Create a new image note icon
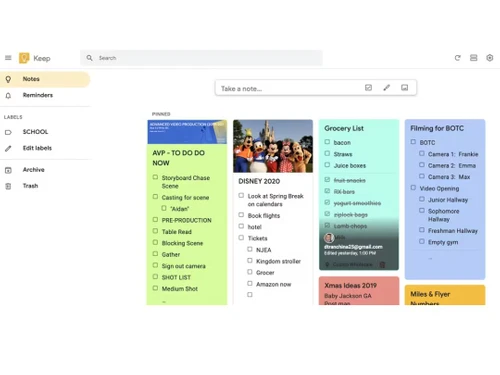This screenshot has width=500, height=375. click(404, 88)
